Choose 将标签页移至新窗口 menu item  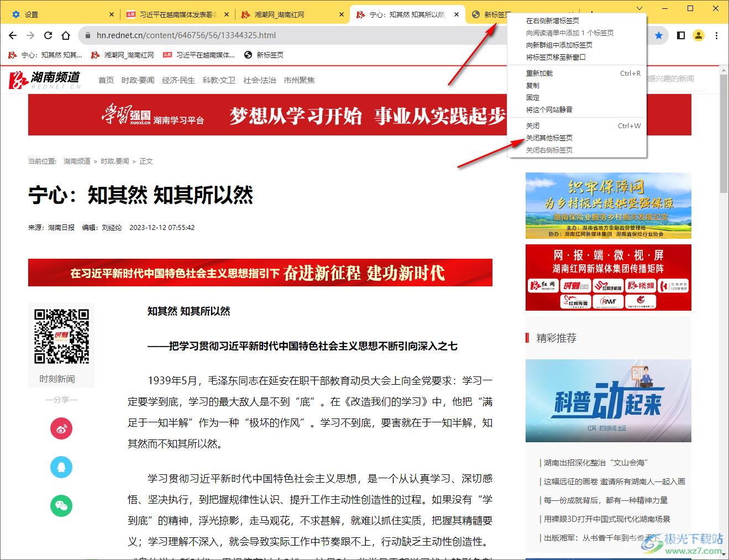pyautogui.click(x=577, y=57)
